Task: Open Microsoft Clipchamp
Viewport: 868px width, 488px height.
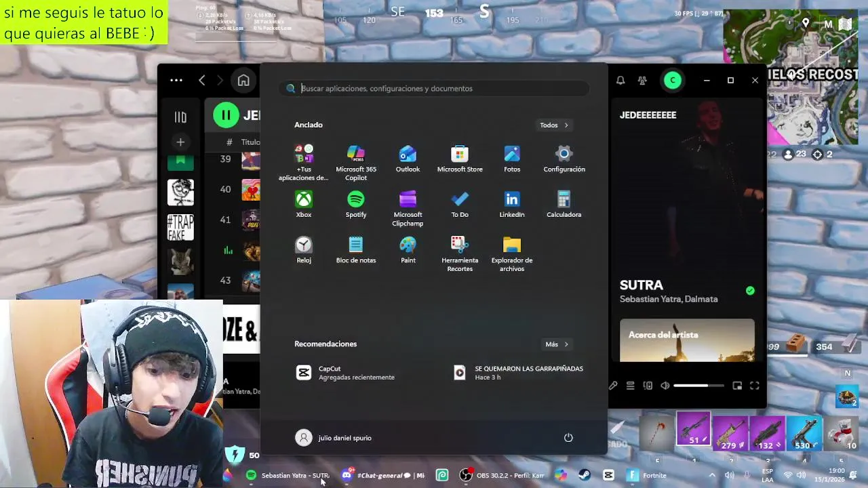Action: (408, 209)
